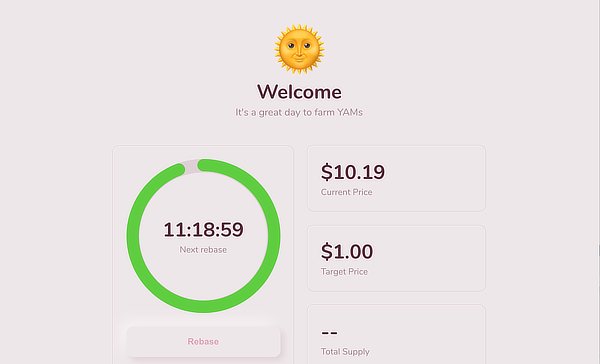The height and width of the screenshot is (364, 600).
Task: Open the Current Price card
Action: 396,178
